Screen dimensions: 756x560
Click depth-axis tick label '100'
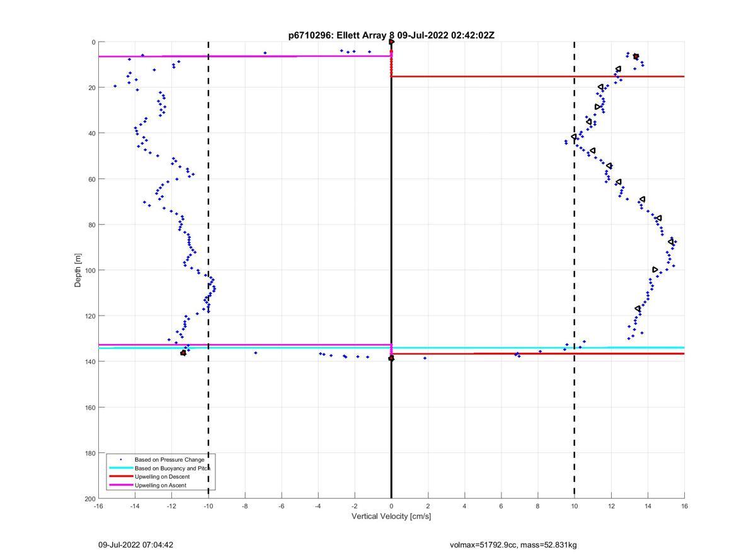click(x=90, y=270)
